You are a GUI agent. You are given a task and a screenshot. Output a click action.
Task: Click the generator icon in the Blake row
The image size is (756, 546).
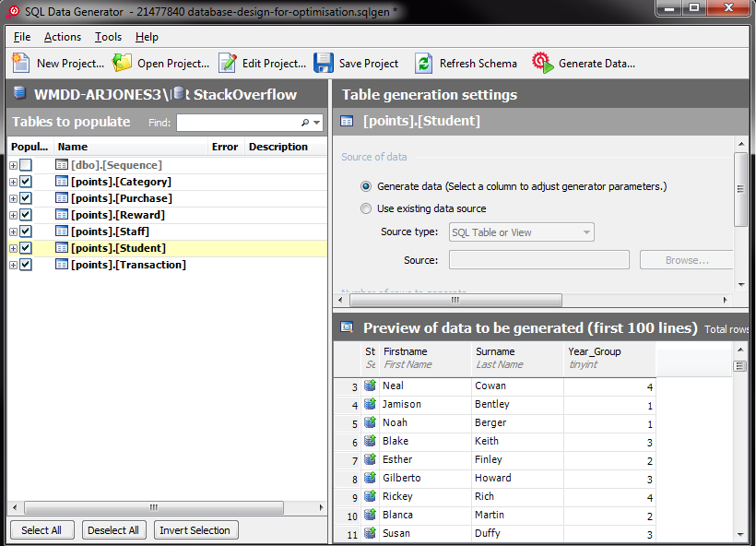pyautogui.click(x=370, y=441)
